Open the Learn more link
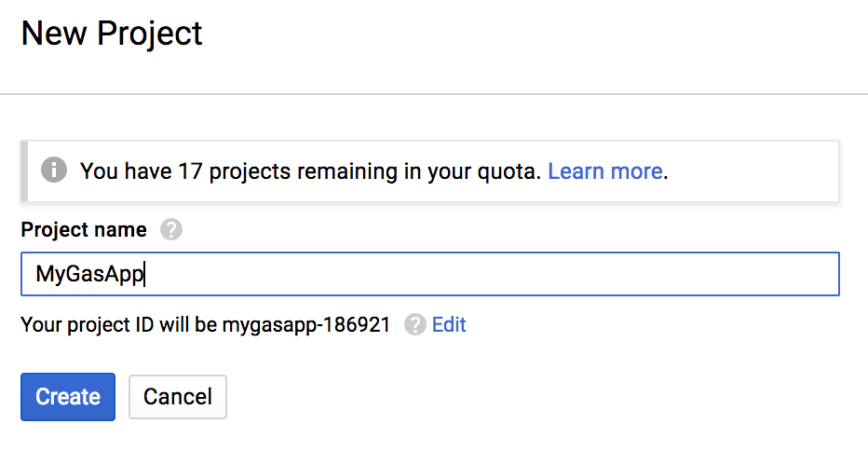 (x=604, y=171)
